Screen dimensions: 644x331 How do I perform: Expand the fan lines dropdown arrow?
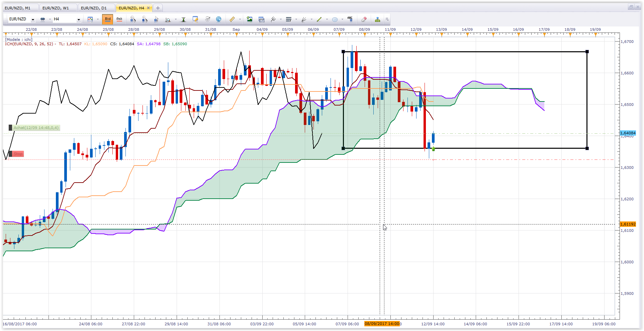coord(311,19)
